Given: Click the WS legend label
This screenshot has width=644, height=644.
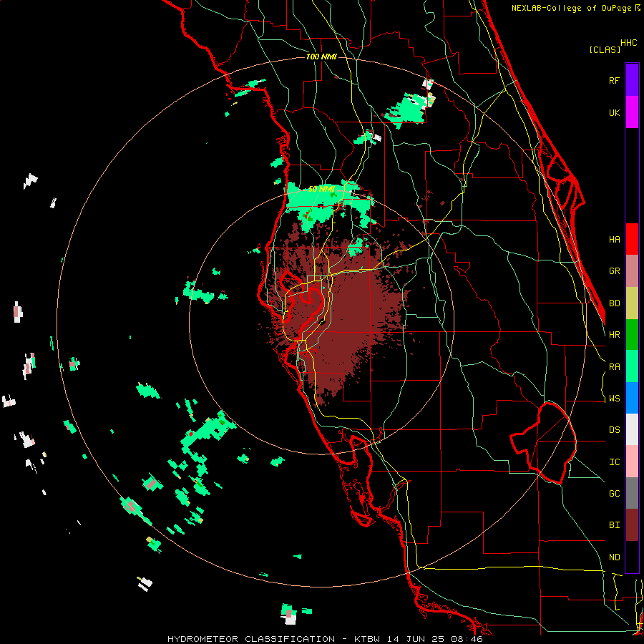Looking at the screenshot, I should (x=614, y=399).
